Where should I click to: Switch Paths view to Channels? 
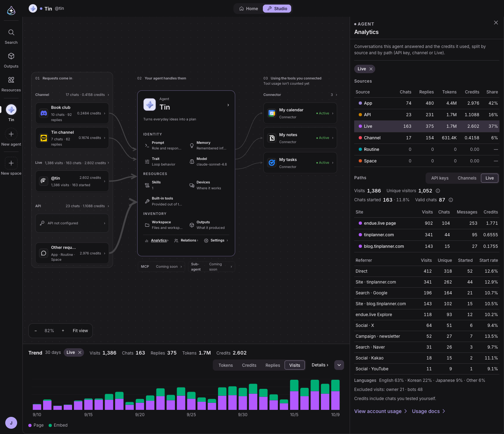pos(467,178)
